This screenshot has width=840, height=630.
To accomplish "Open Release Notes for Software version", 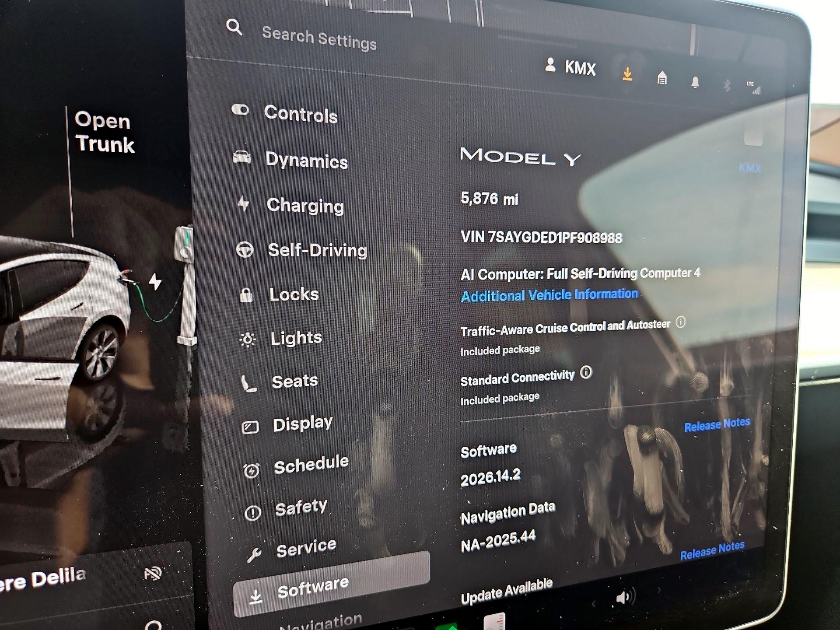I will [717, 424].
